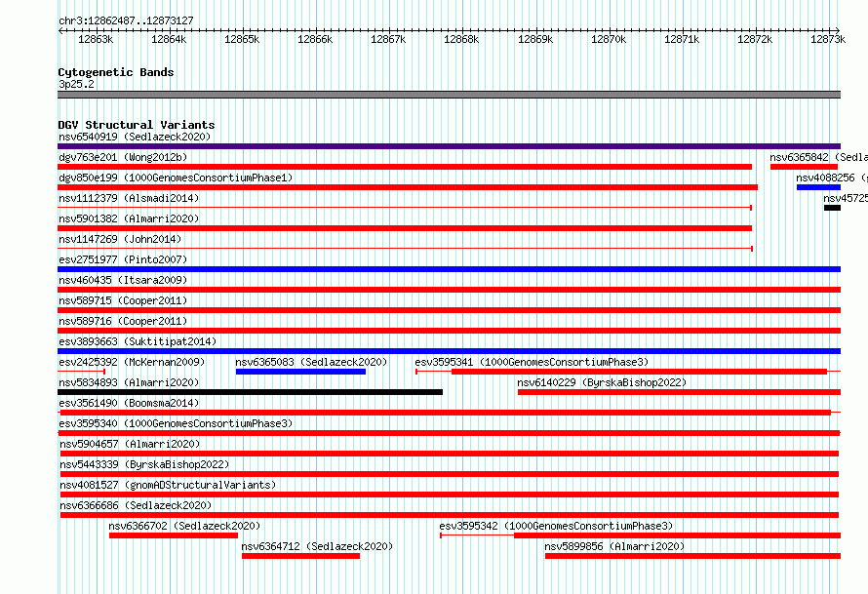This screenshot has height=594, width=868.
Task: Click the nsv6540919 (Sedlazeck2020) variant label
Action: [135, 137]
